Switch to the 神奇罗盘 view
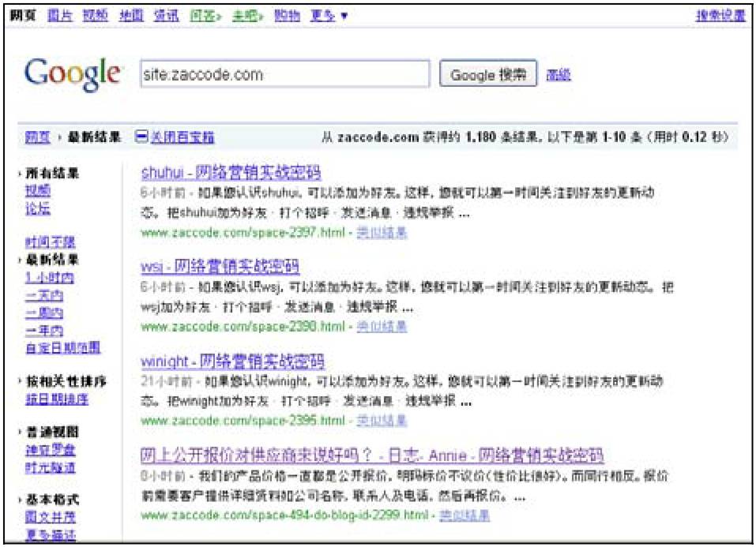Screen dimensions: 756x547 tap(50, 450)
